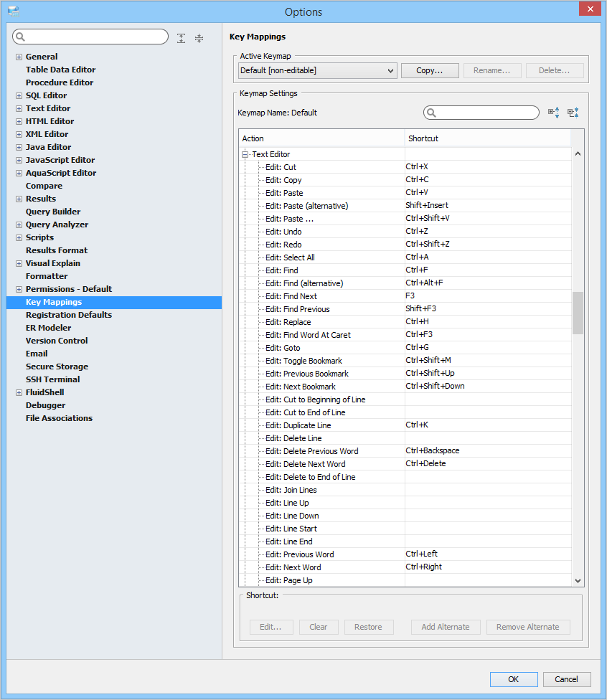Screen dimensions: 607x700
Task: Open the Formatter page
Action: pyautogui.click(x=47, y=276)
